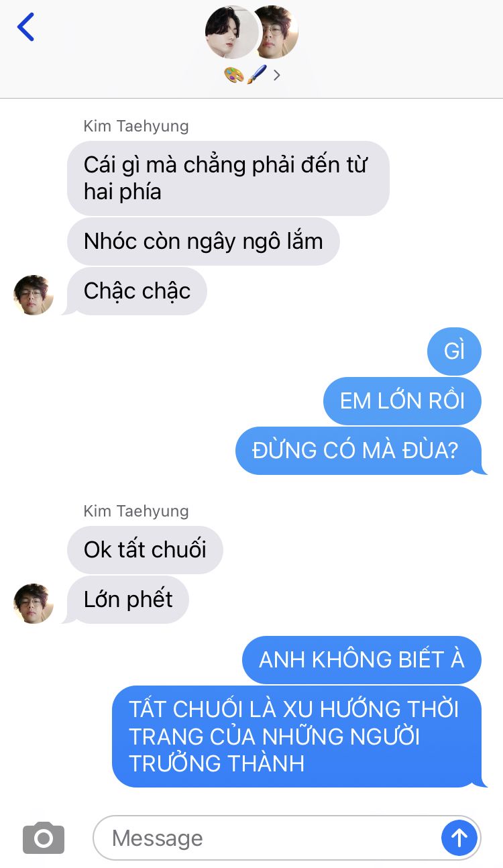Open the camera icon beside message field
This screenshot has width=503, height=868.
(x=44, y=838)
